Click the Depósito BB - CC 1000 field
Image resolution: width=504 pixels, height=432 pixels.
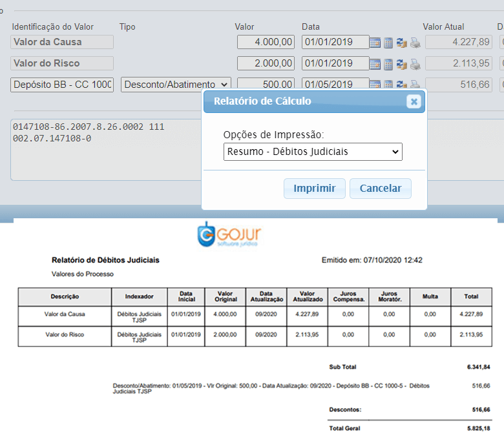click(62, 85)
